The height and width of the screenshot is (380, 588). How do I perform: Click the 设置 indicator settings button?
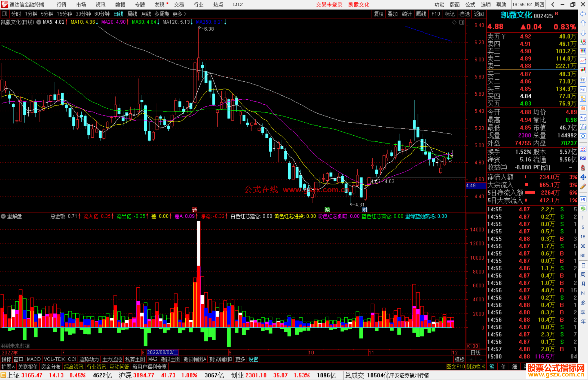pyautogui.click(x=253, y=359)
